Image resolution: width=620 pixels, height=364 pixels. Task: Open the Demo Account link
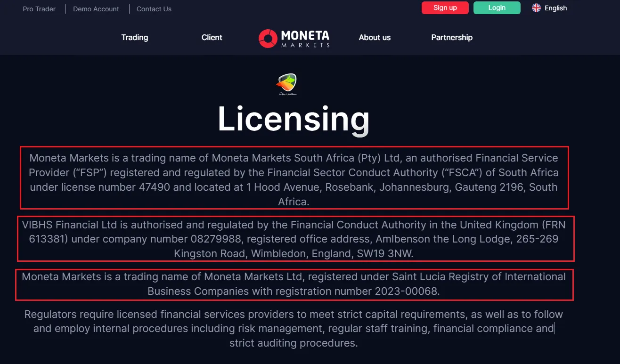pos(96,9)
